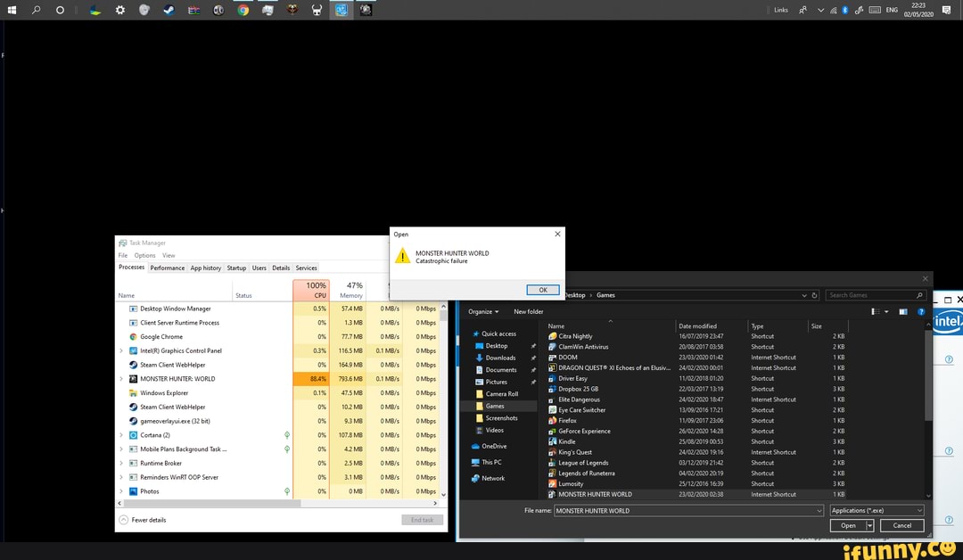Open the Settings gear on the taskbar
Viewport: 963px width, 560px height.
click(x=120, y=10)
